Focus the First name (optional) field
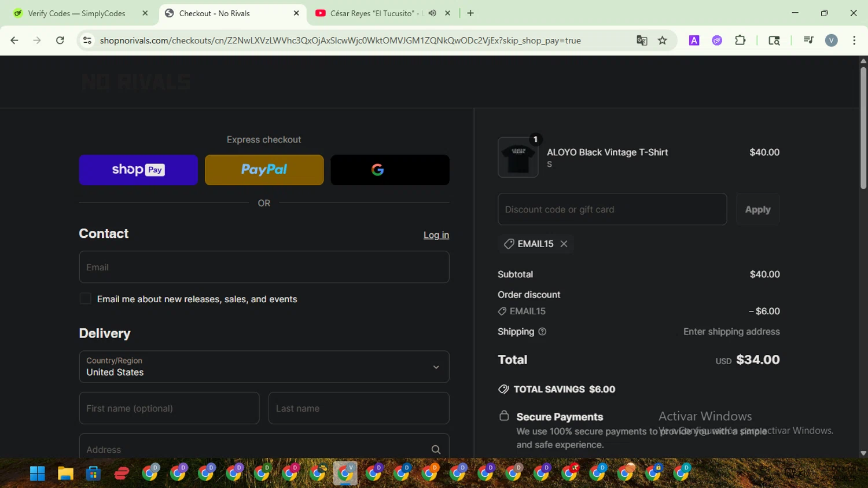This screenshot has width=868, height=488. tap(169, 408)
